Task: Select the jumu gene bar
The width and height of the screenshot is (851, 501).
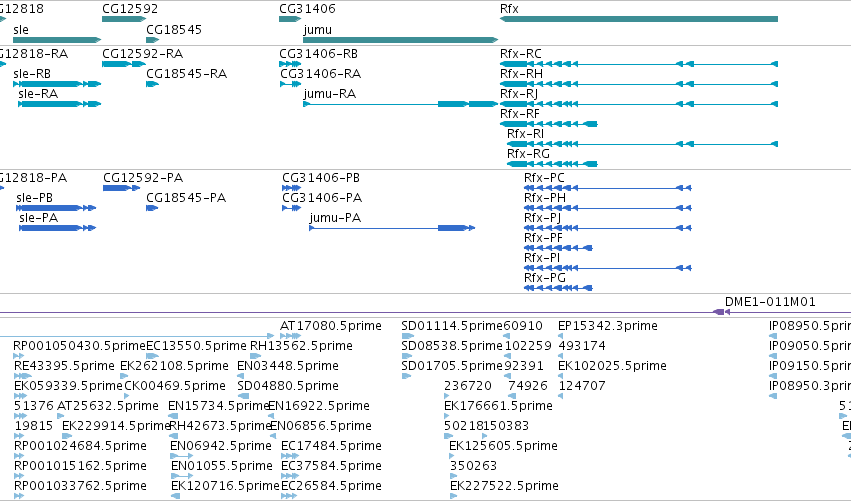Action: click(x=401, y=40)
